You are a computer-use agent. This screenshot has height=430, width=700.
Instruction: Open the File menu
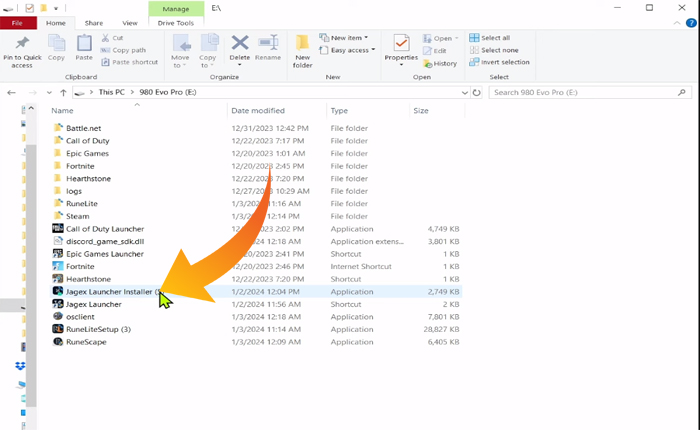(17, 22)
